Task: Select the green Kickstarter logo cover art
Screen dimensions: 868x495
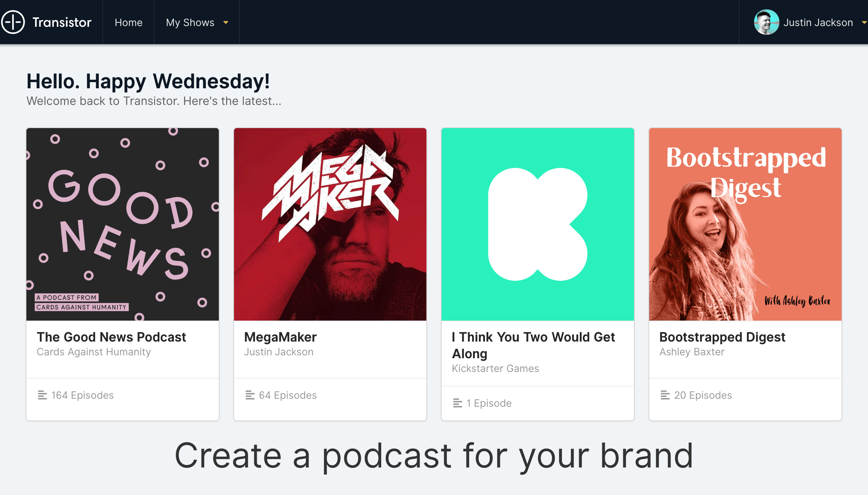Action: pos(538,224)
